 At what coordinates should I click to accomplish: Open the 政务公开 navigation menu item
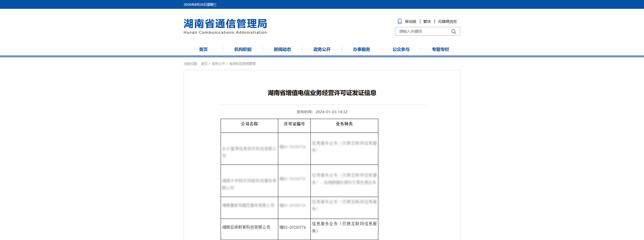point(322,50)
